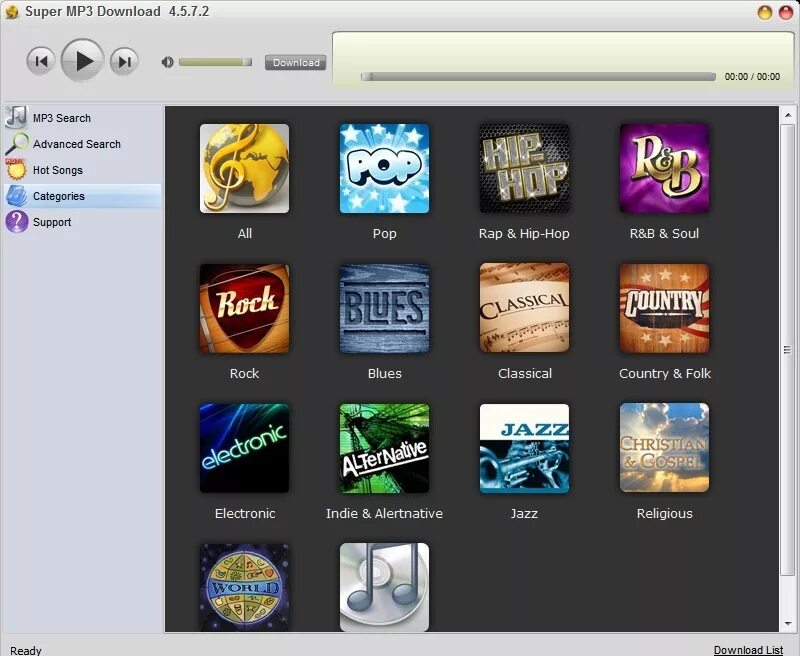Click the Rap & Hip-Hop label
The image size is (800, 656).
pos(524,234)
